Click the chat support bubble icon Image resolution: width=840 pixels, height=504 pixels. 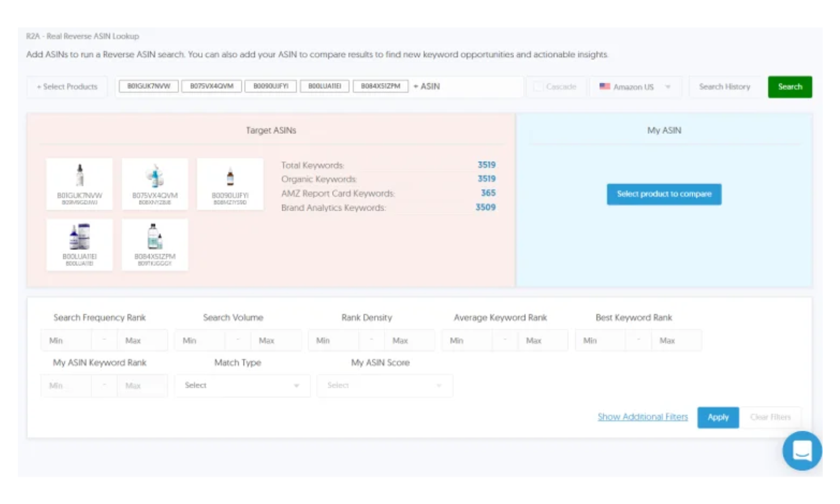(x=802, y=451)
